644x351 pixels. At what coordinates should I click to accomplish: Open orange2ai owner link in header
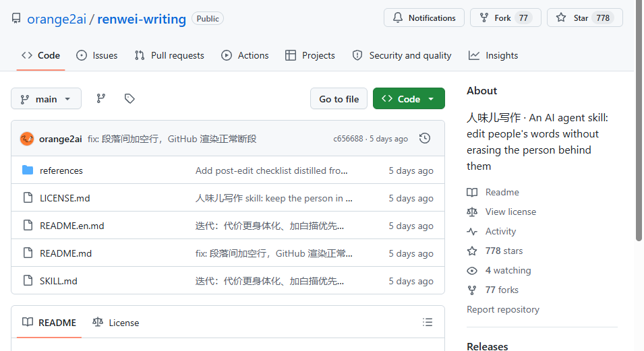point(57,19)
